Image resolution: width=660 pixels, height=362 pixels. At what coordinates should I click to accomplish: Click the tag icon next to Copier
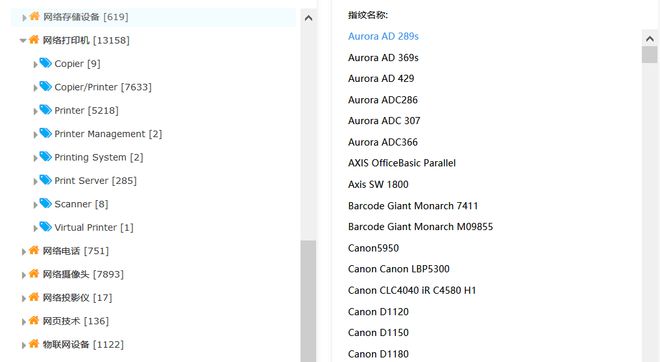[45, 63]
